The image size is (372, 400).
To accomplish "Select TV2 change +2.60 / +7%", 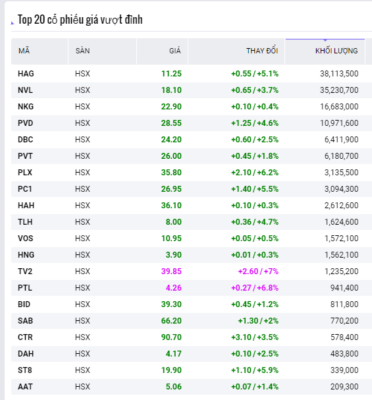I will click(258, 271).
